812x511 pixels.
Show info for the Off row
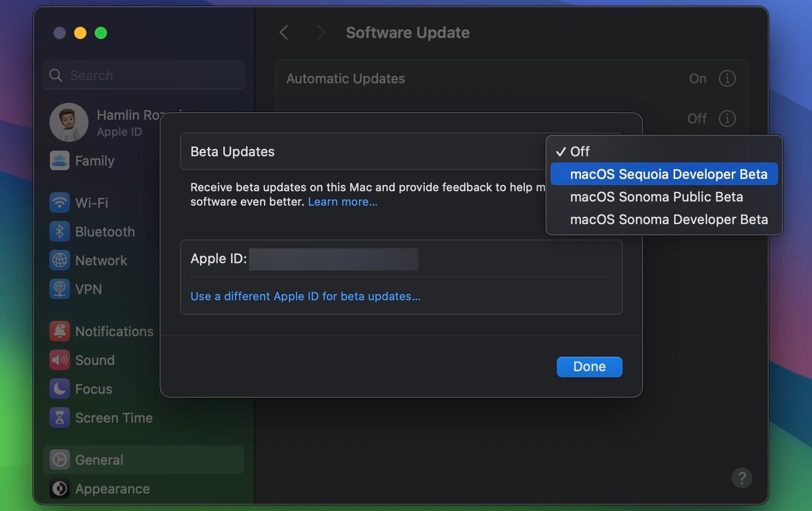pos(727,119)
